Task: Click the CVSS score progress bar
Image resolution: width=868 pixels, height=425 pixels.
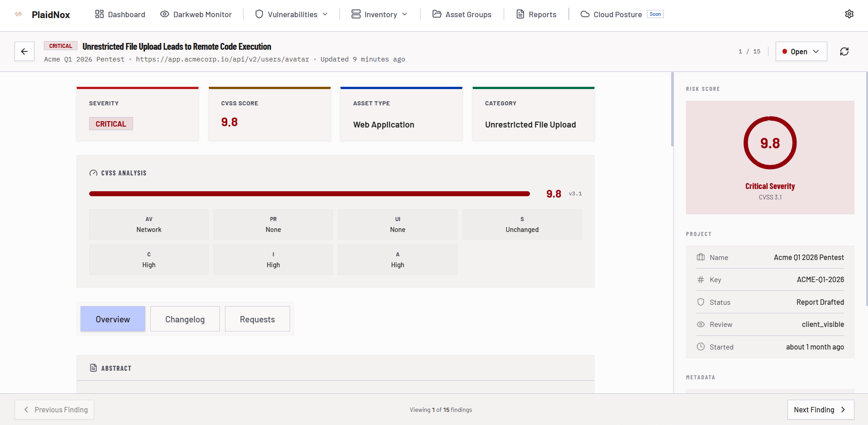Action: (309, 194)
